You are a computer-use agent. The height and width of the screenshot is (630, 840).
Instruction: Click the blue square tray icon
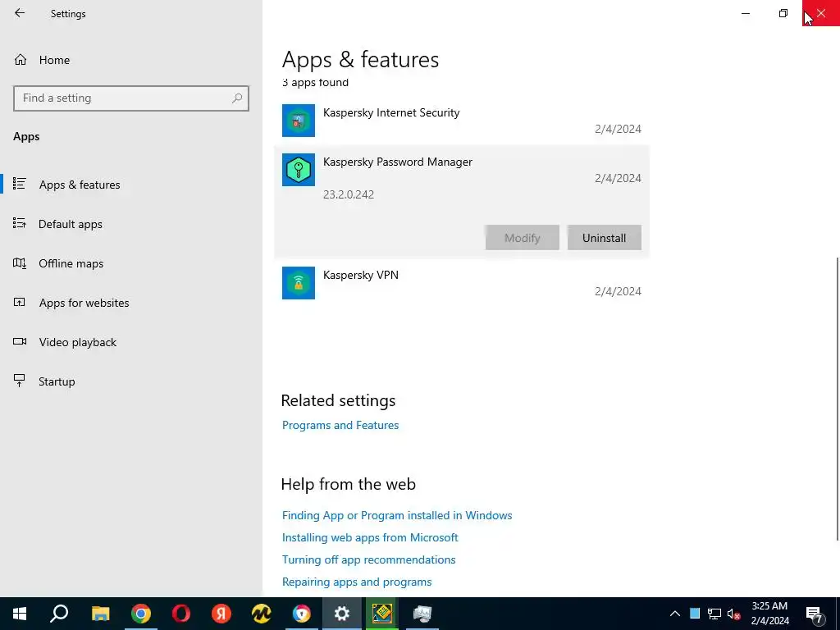(695, 614)
